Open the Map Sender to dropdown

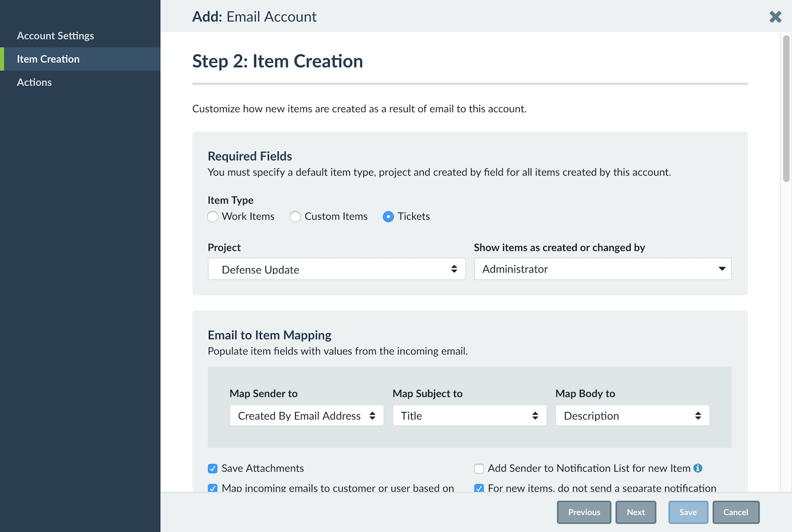[x=307, y=416]
